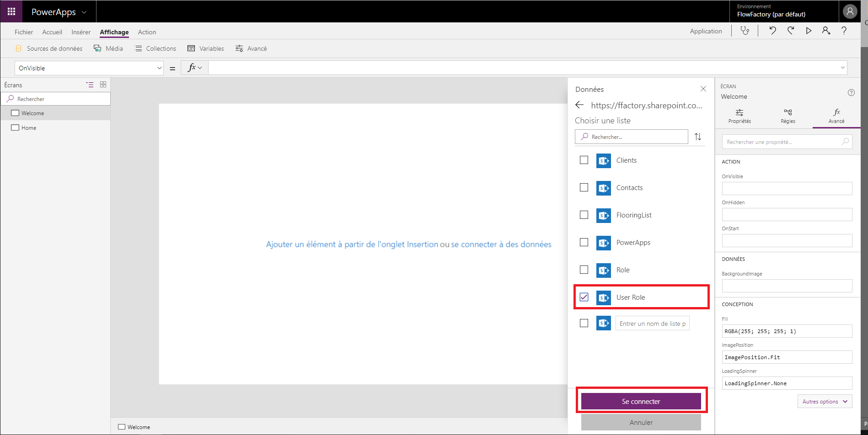Screen dimensions: 868x435
Task: Open the app launcher waffle icon
Action: point(11,11)
